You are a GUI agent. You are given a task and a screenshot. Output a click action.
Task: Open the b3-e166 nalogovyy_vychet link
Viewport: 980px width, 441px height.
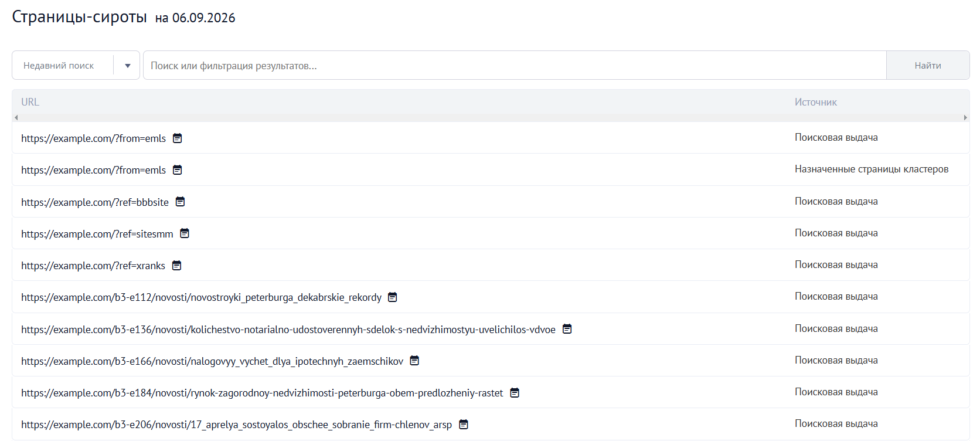pyautogui.click(x=212, y=361)
